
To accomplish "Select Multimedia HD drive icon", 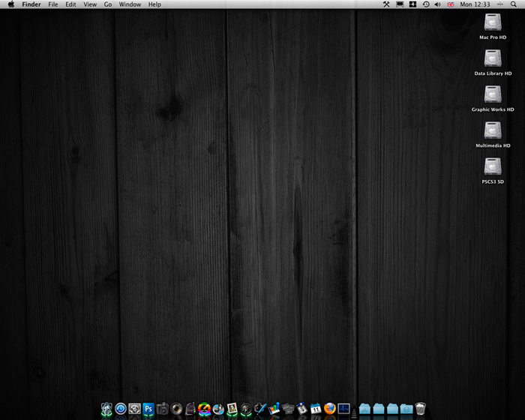I will coord(493,131).
